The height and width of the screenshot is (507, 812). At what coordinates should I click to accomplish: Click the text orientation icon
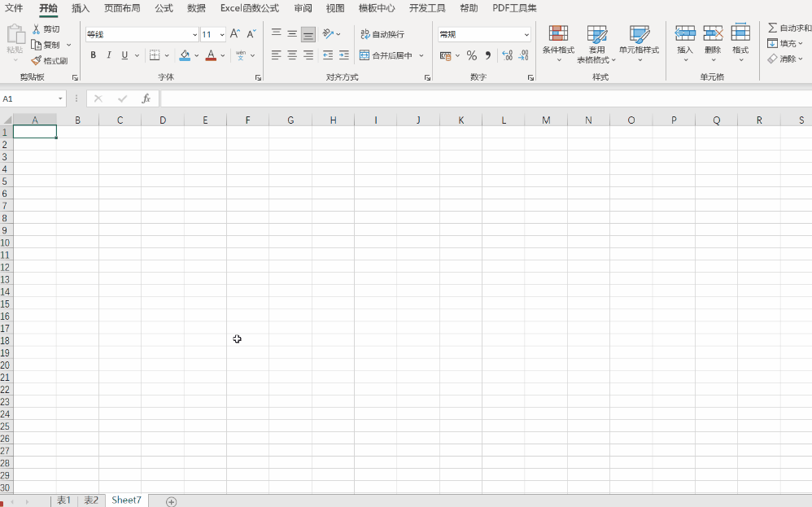(328, 33)
